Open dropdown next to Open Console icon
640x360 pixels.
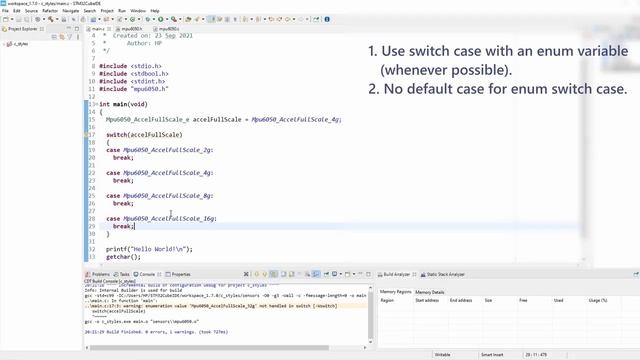click(354, 274)
